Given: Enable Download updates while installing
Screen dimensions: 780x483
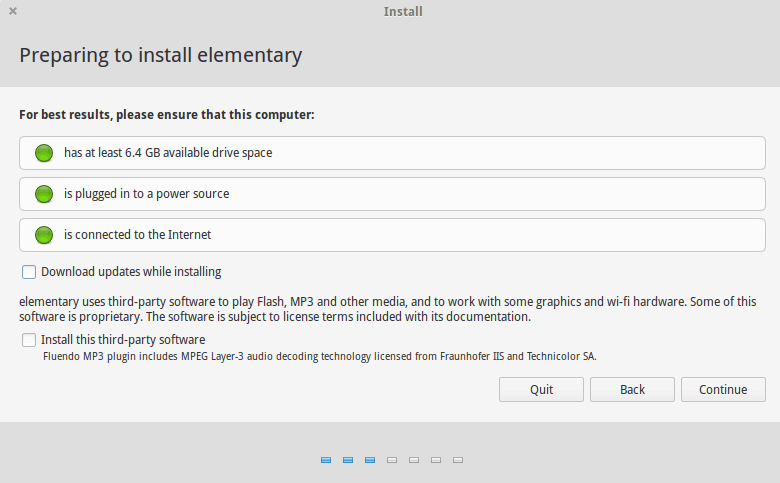Looking at the screenshot, I should click(x=29, y=272).
